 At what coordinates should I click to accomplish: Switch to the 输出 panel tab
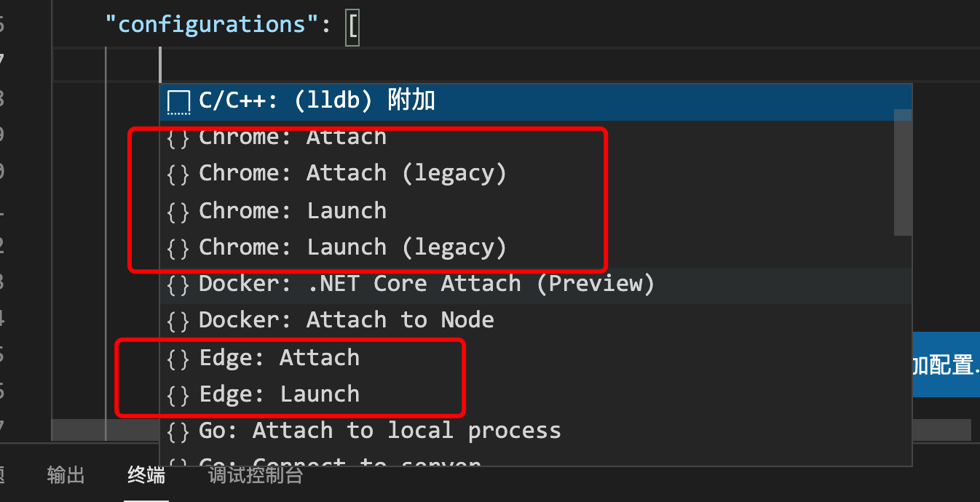tap(66, 476)
